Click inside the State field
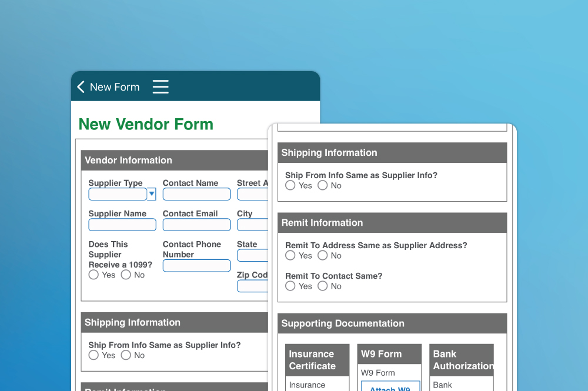Viewport: 588px width, 391px height. click(x=254, y=255)
